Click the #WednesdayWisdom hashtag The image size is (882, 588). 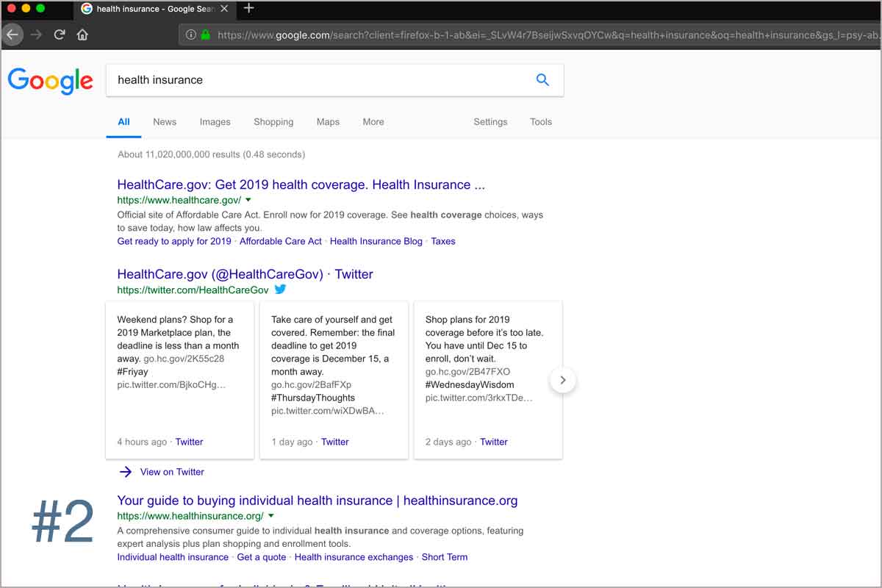click(x=470, y=384)
